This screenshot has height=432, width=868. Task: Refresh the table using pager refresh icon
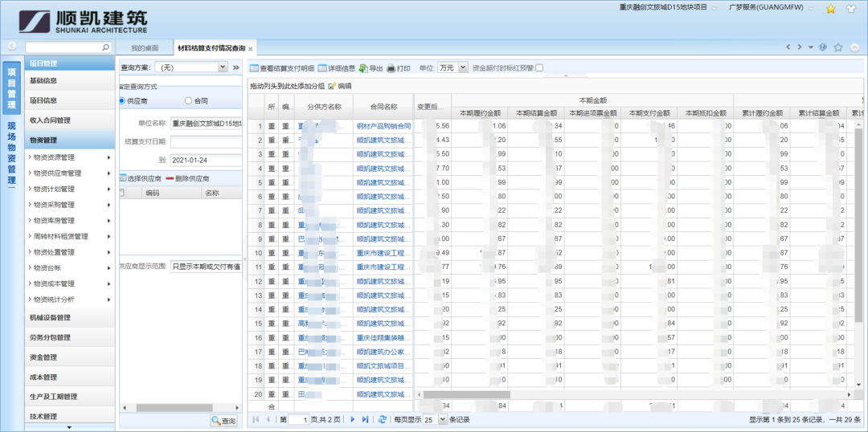pos(383,419)
